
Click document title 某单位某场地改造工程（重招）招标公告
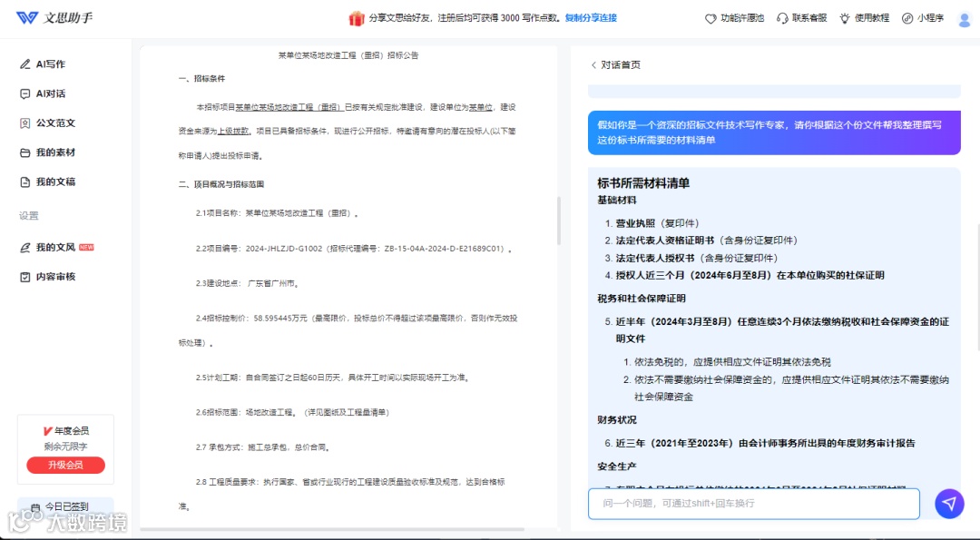(x=348, y=55)
